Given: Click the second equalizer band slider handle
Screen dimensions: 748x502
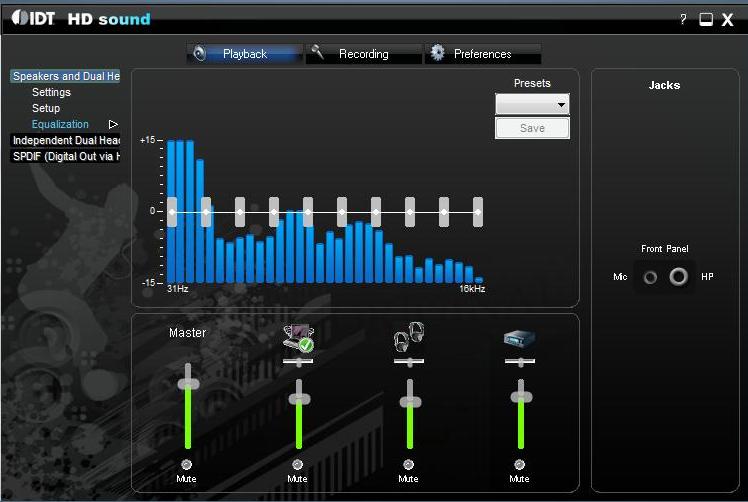Looking at the screenshot, I should tap(206, 212).
